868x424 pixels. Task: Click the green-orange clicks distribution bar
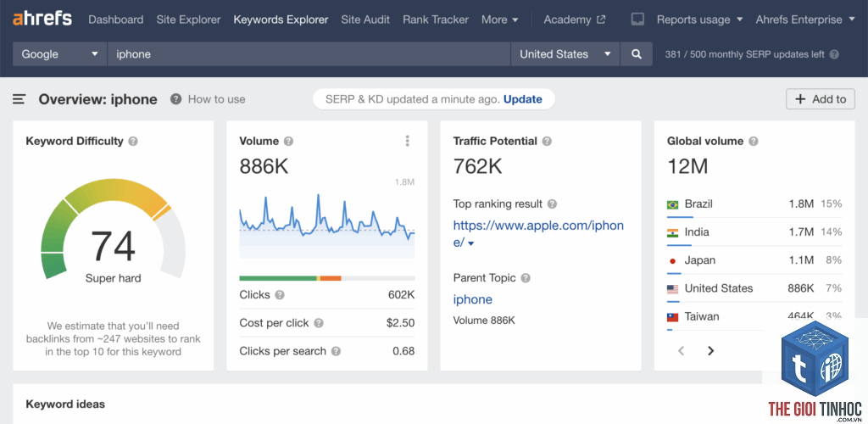pyautogui.click(x=326, y=278)
